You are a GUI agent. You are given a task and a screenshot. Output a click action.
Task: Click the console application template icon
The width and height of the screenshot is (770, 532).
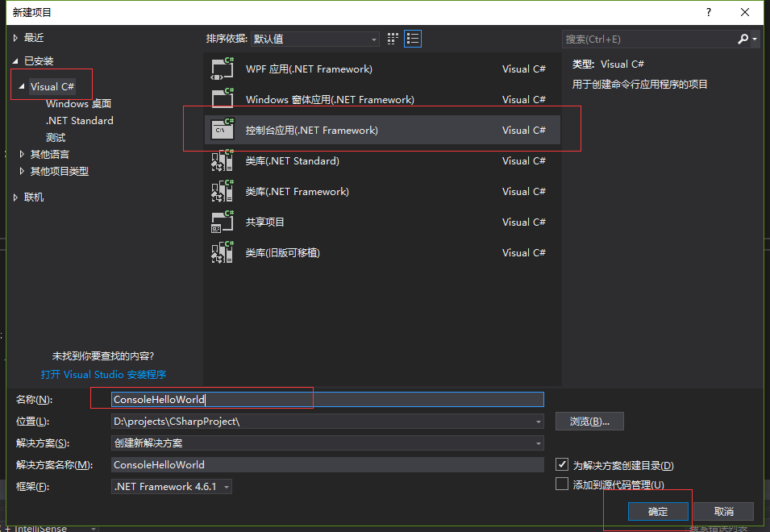223,130
